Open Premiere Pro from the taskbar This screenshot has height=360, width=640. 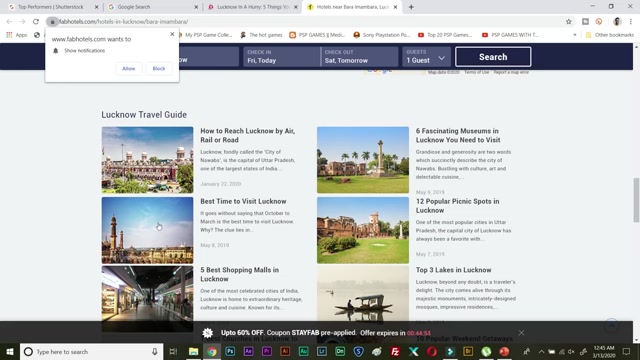point(267,351)
